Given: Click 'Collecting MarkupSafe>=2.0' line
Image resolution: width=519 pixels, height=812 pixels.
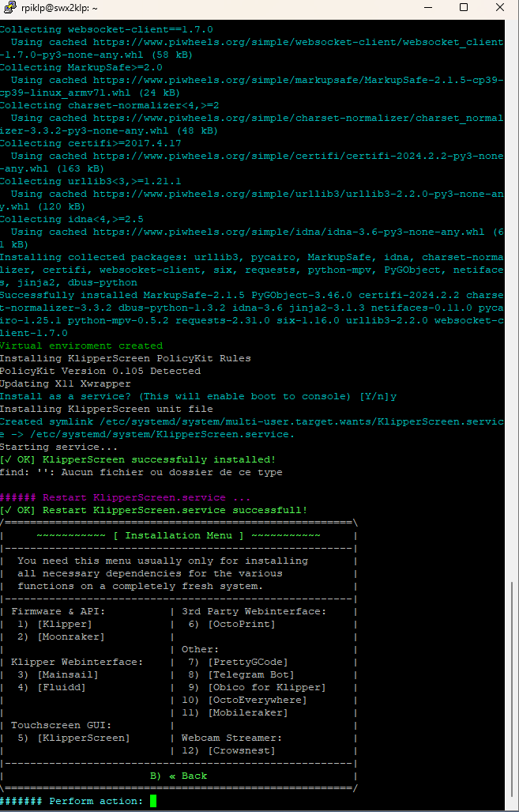Looking at the screenshot, I should tap(81, 67).
